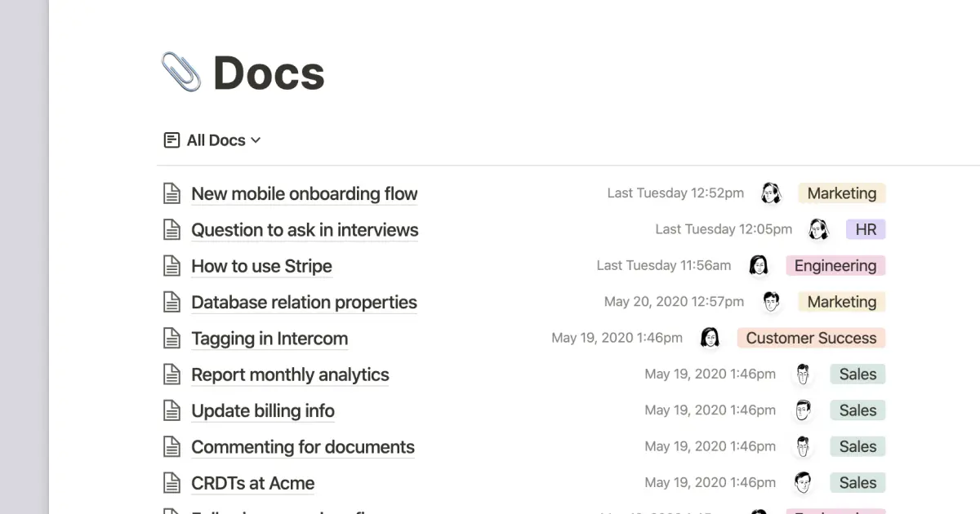Open the Commenting for documents page
The height and width of the screenshot is (514, 980).
[302, 446]
